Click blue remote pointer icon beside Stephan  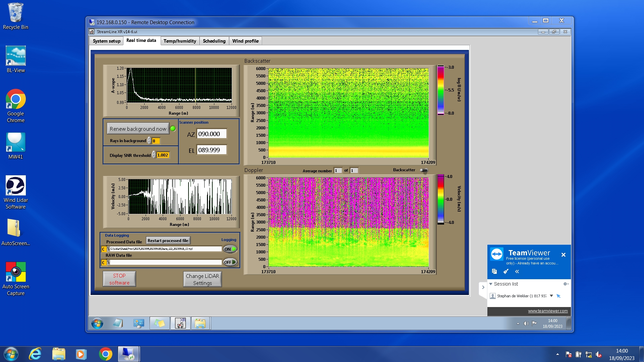[558, 296]
